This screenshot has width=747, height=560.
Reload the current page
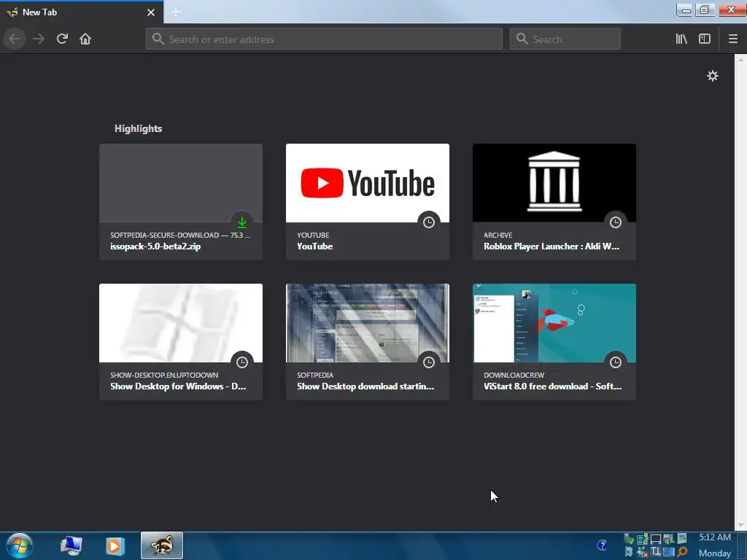[x=62, y=39]
